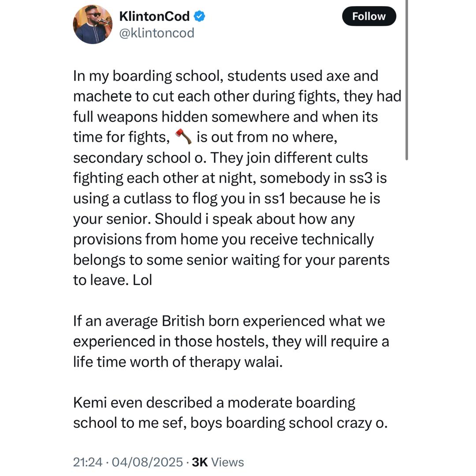Screen dimensions: 476x476
Task: Open the KlintonCod display name link
Action: pos(154,16)
